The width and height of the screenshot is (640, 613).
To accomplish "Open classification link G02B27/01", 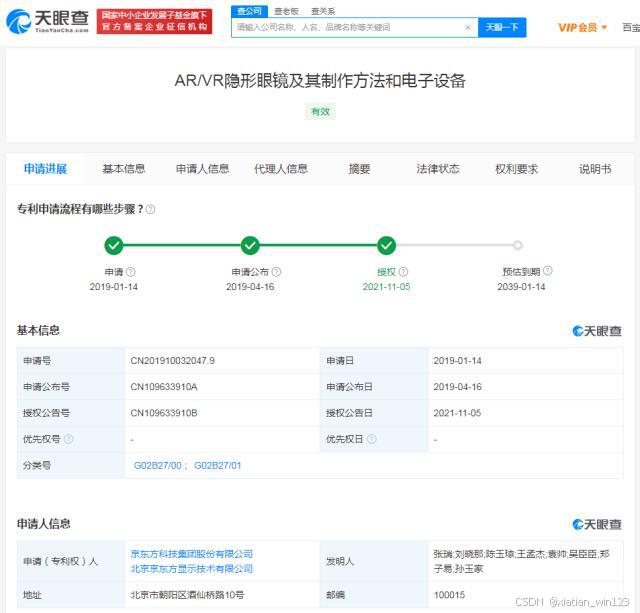I will point(218,466).
